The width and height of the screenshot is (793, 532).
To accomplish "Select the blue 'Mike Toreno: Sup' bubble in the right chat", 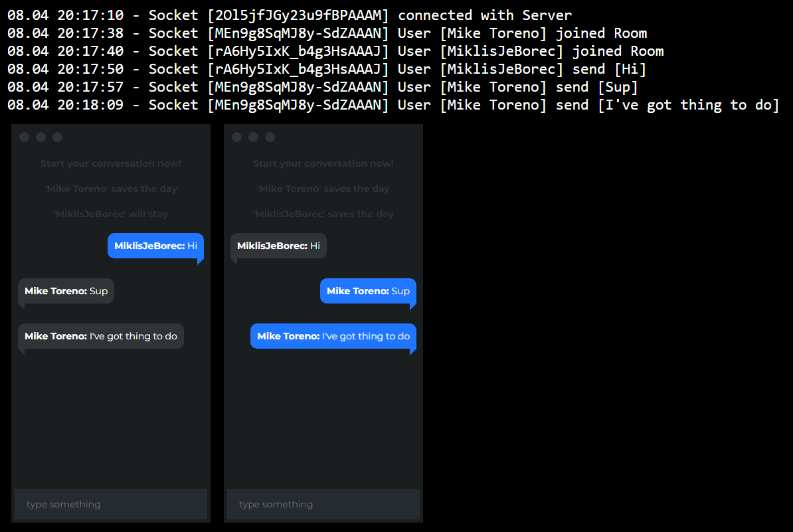I will pyautogui.click(x=368, y=291).
